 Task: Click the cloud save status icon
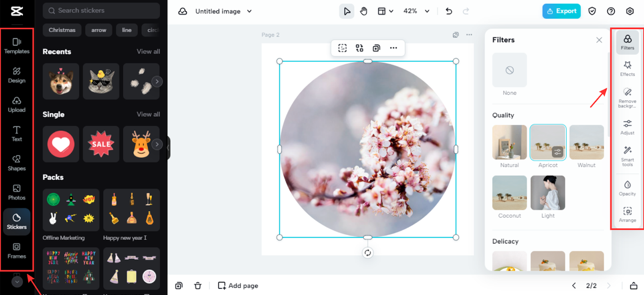point(183,11)
